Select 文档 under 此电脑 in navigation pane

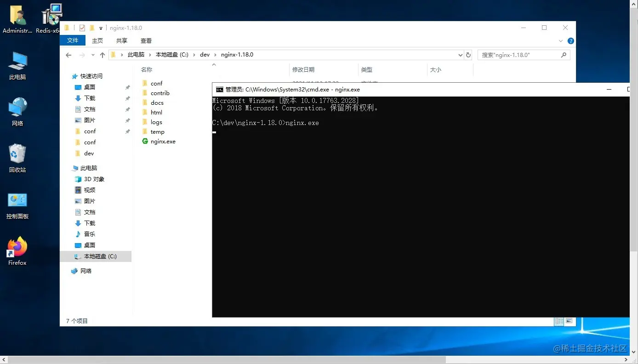(90, 212)
